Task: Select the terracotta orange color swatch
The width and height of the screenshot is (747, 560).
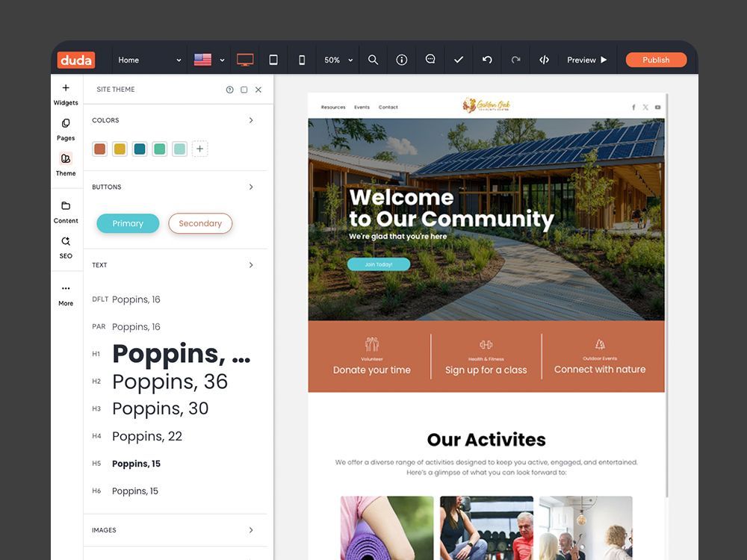Action: point(99,149)
